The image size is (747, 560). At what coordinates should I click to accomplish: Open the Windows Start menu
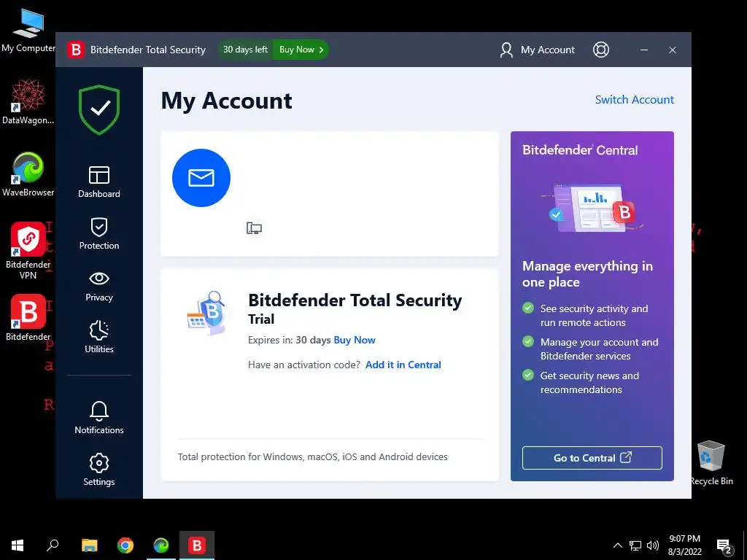(x=18, y=545)
